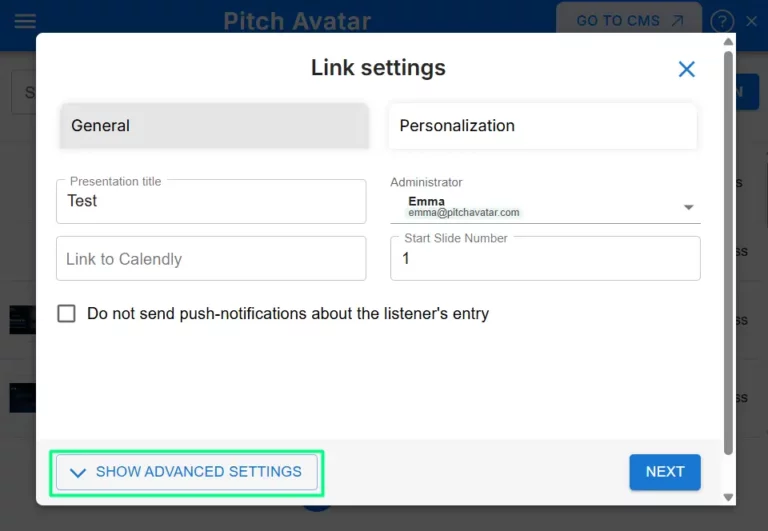Open the hamburger menu in the header
This screenshot has height=531, width=768.
click(25, 21)
